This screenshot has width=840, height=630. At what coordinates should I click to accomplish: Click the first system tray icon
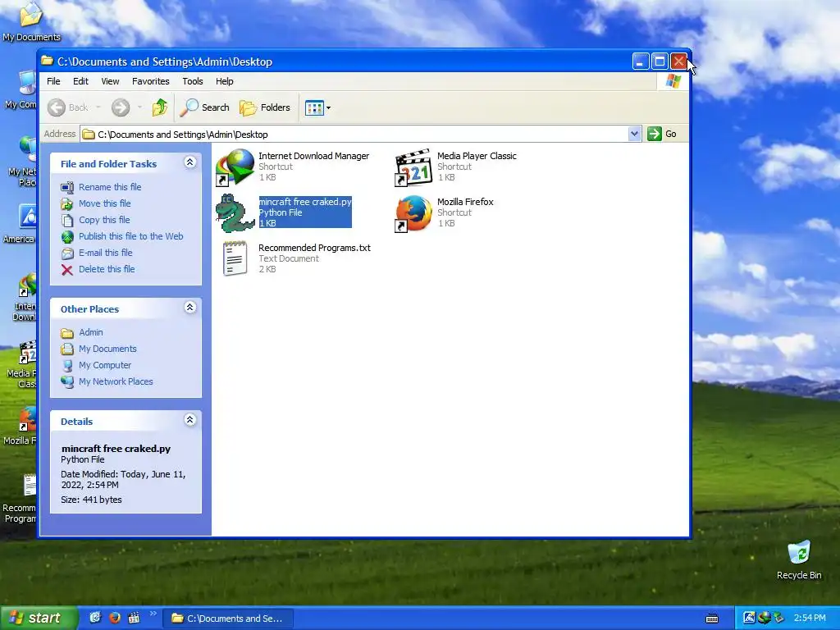coord(749,619)
